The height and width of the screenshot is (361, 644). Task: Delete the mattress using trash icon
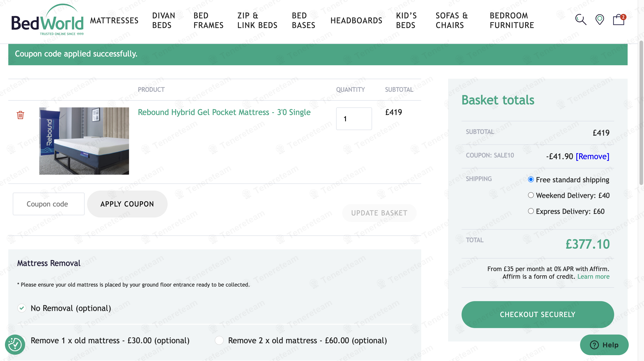pyautogui.click(x=20, y=115)
